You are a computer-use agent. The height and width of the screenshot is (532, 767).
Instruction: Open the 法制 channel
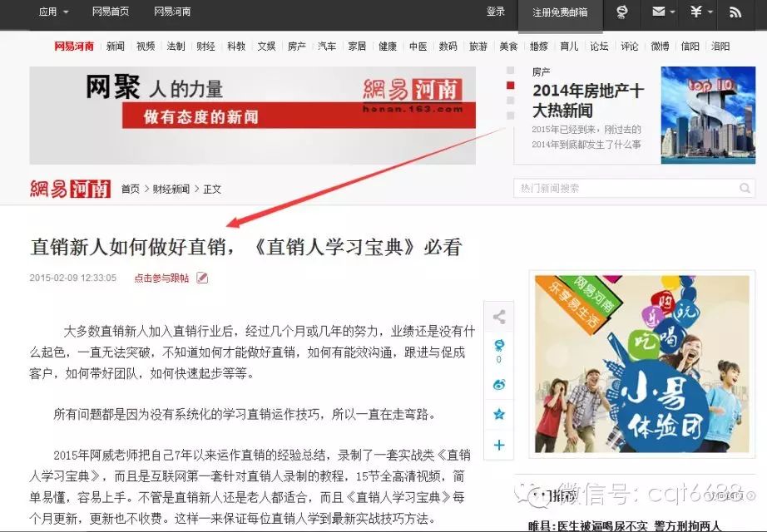(x=176, y=47)
